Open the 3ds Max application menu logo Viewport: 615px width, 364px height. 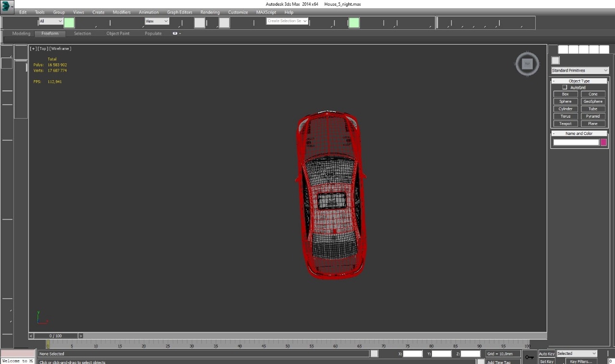[x=7, y=7]
